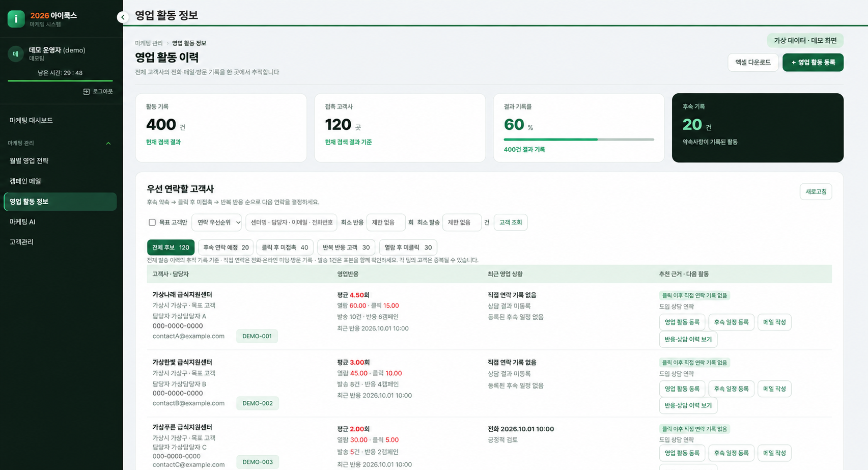Click the 새로고침 button
The height and width of the screenshot is (470, 868).
pyautogui.click(x=816, y=191)
